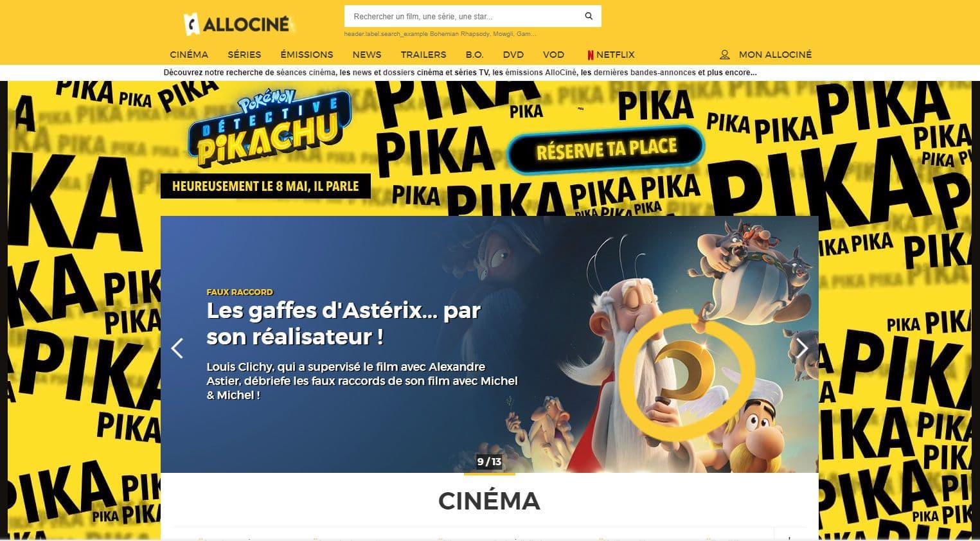Viewport: 980px width, 541px height.
Task: Show the previous carousel slide arrow
Action: [177, 348]
